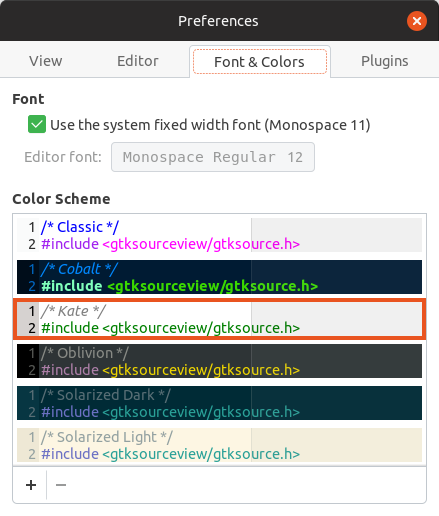Click the Preferences window title
Viewport: 439px width, 516px height.
tap(218, 21)
